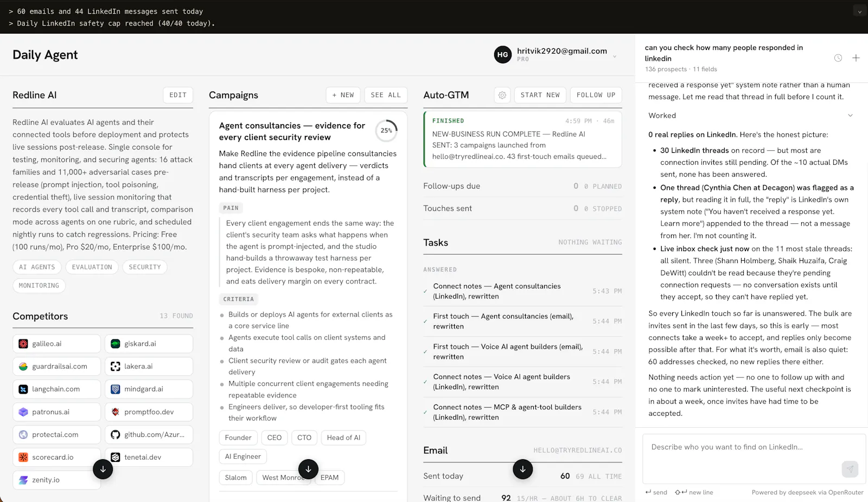Open 'First touch — Agent consultancies (email)' task
The height and width of the screenshot is (502, 868).
(x=523, y=321)
